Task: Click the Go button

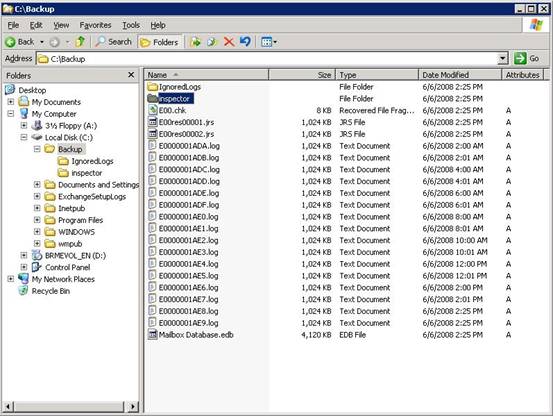Action: point(527,59)
